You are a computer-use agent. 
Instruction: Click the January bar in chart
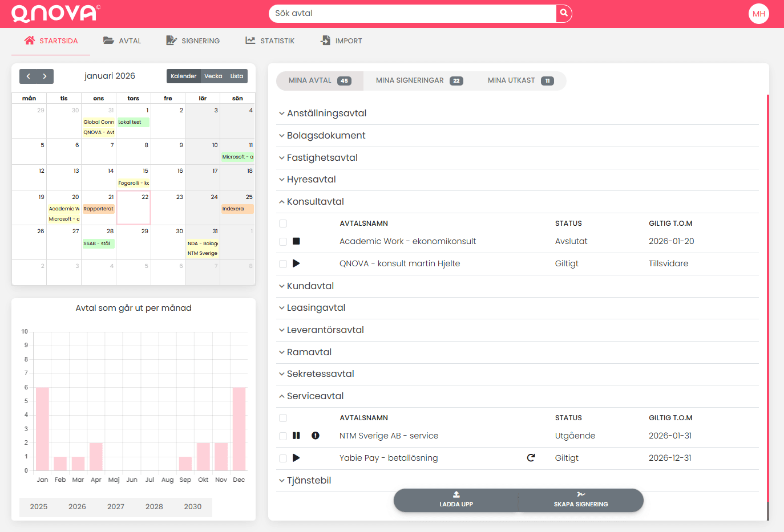(42, 429)
